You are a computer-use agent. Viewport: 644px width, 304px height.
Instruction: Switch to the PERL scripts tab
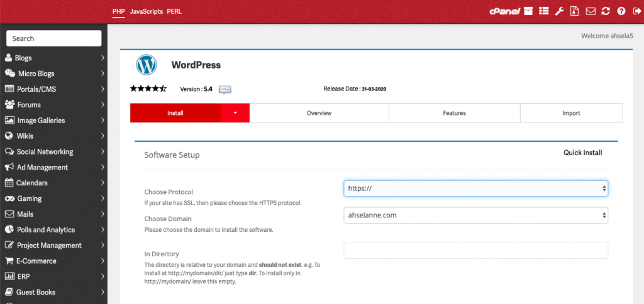tap(174, 11)
